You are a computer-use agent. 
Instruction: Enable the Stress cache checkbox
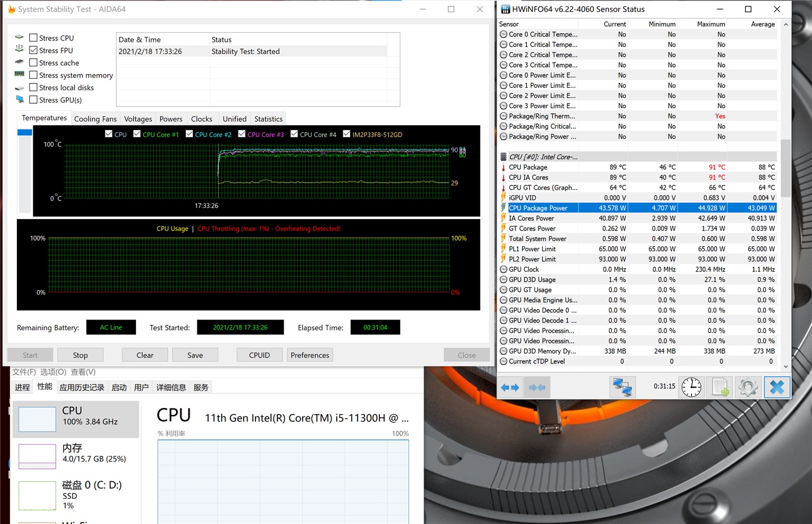(x=33, y=63)
